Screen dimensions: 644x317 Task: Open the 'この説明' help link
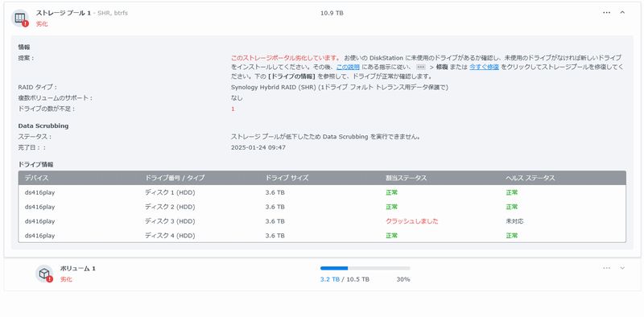[x=348, y=67]
